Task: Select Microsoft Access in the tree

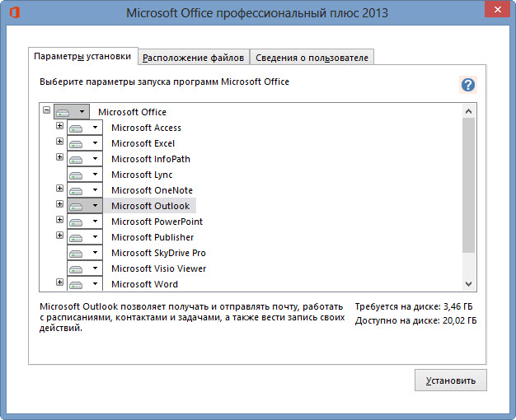Action: tap(146, 128)
